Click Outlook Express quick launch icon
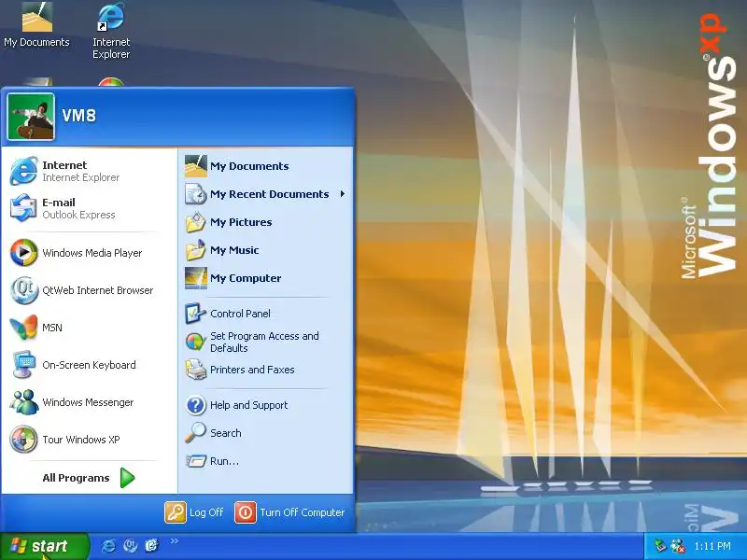 (151, 546)
